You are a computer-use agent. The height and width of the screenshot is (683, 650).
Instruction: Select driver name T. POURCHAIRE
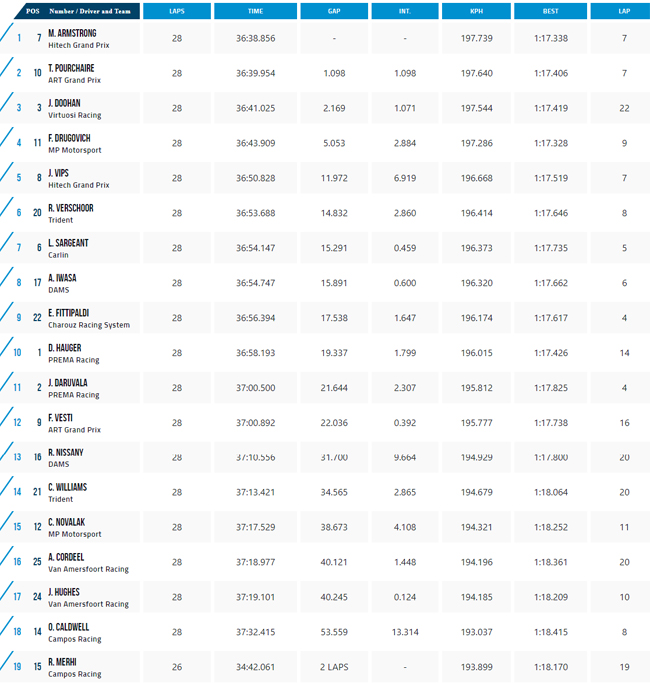[x=71, y=68]
